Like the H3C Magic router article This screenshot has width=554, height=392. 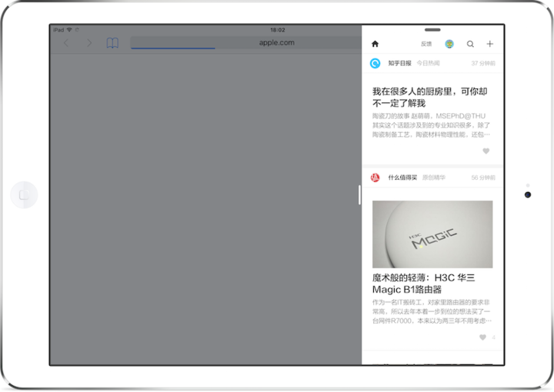pos(482,337)
